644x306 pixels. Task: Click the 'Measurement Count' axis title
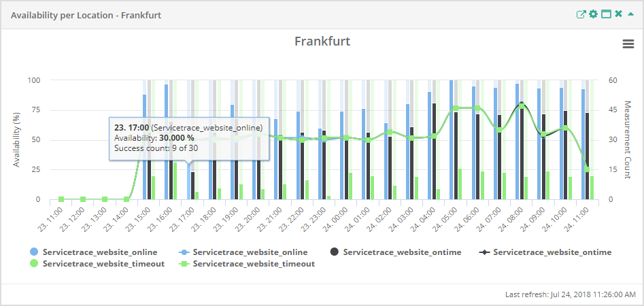tap(627, 139)
